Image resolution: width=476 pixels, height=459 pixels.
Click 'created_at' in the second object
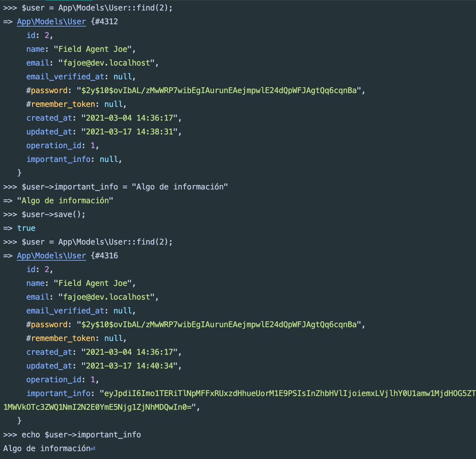click(x=49, y=352)
